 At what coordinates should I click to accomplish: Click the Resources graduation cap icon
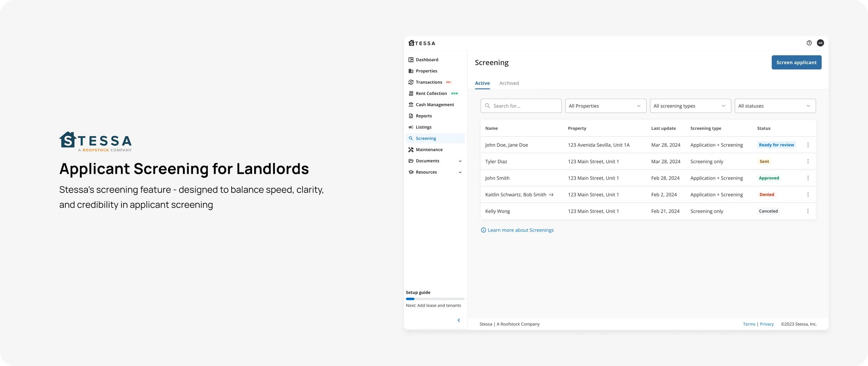tap(411, 172)
